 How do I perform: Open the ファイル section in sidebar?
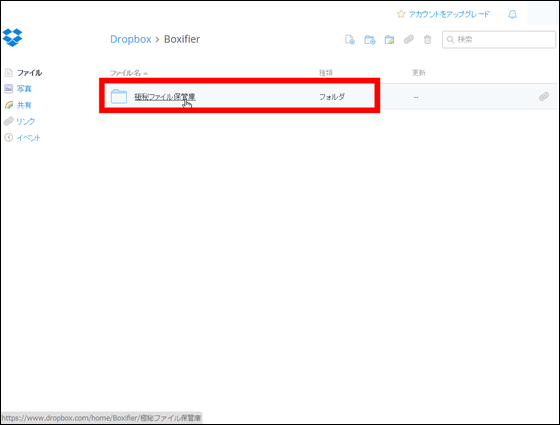(x=29, y=73)
